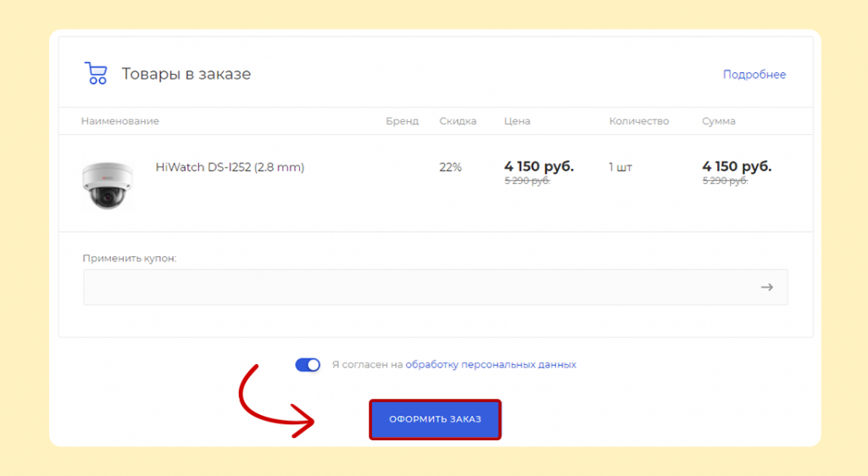Click the "Цена" column header

pyautogui.click(x=517, y=121)
